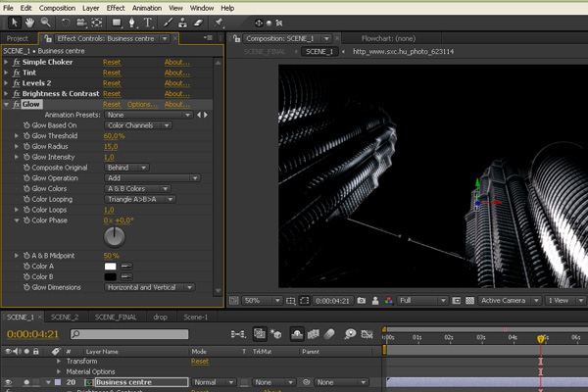Select the Rotation tool
This screenshot has width=588, height=392.
(x=66, y=23)
